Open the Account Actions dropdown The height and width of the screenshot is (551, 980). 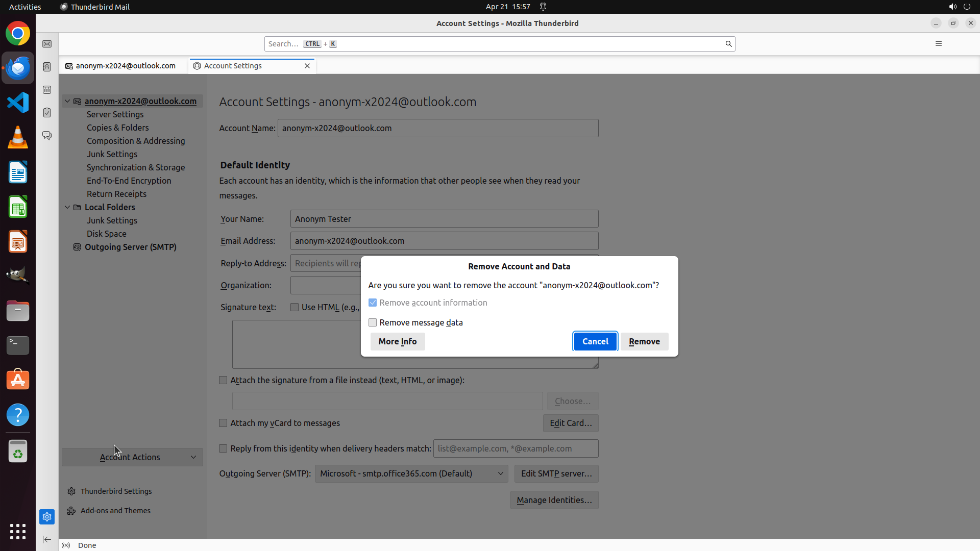(132, 457)
